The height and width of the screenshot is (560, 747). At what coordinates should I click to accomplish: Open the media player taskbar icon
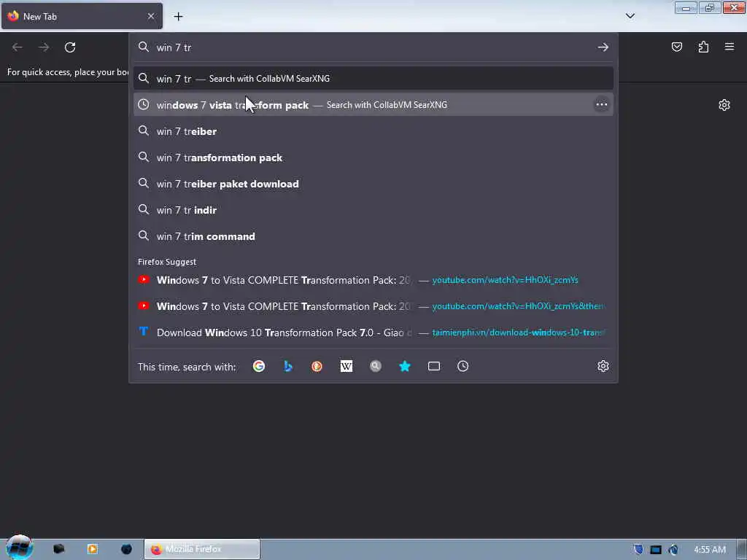pos(93,549)
